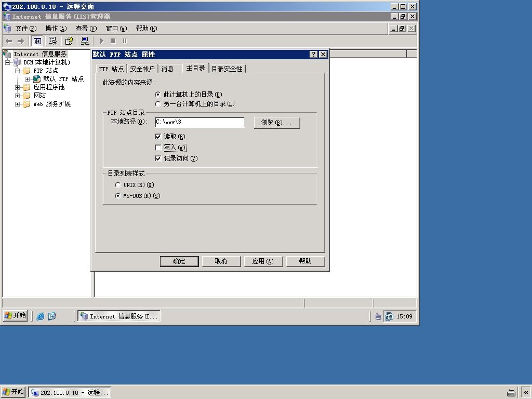This screenshot has height=399, width=532.
Task: Click the connect to computer toolbar icon
Action: [85, 41]
